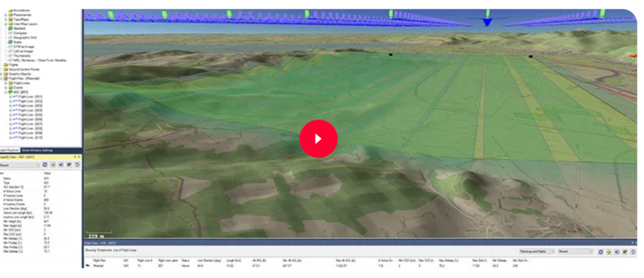
Task: Switch to Globe Window Settings tab
Action: click(x=37, y=150)
